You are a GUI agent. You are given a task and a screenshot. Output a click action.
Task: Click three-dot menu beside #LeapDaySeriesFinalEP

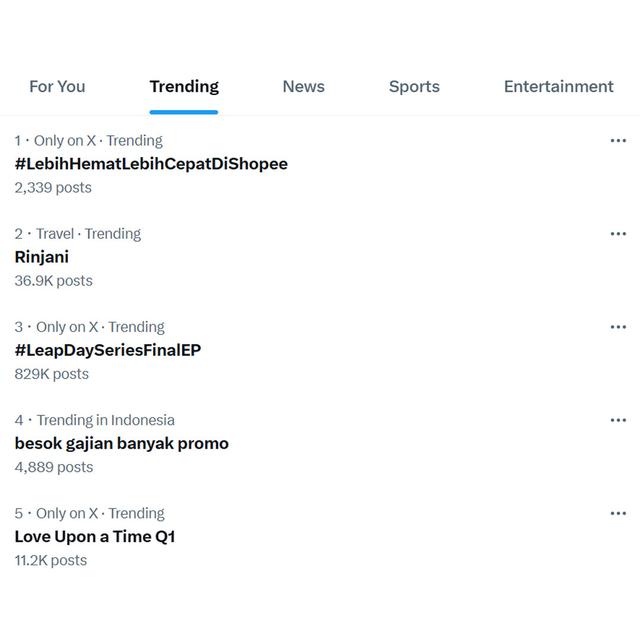click(618, 327)
